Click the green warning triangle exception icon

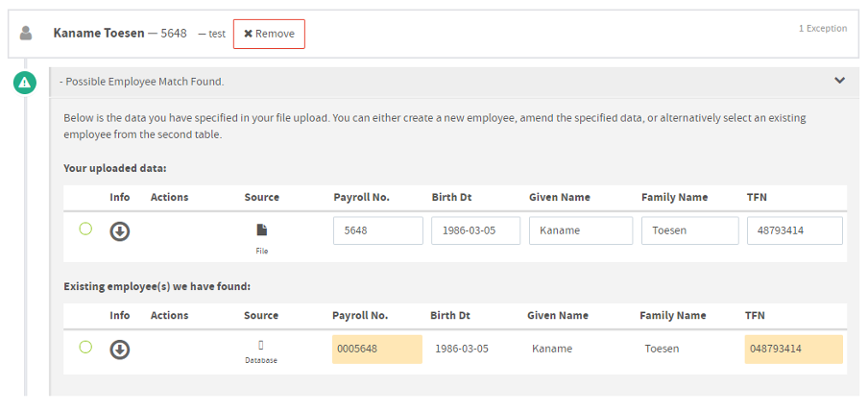[24, 84]
